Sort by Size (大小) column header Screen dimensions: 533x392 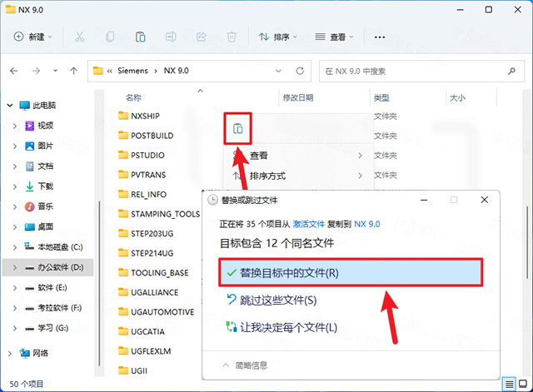click(457, 98)
